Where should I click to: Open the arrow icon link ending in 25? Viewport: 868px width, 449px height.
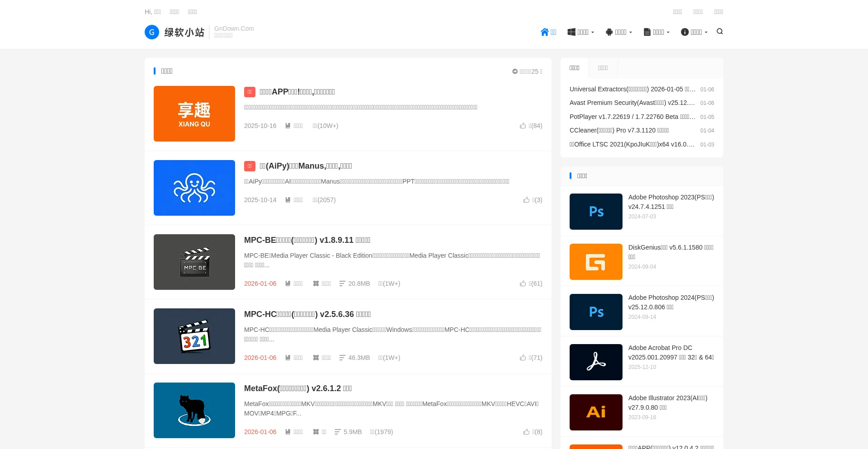527,71
